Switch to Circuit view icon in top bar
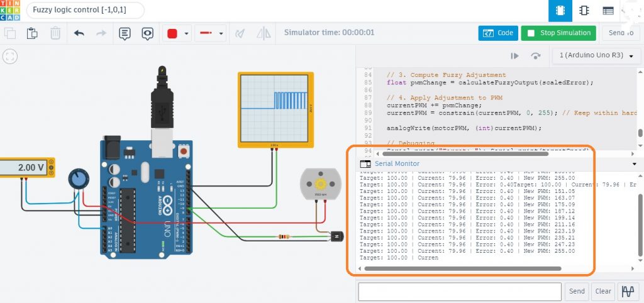 pyautogui.click(x=560, y=11)
